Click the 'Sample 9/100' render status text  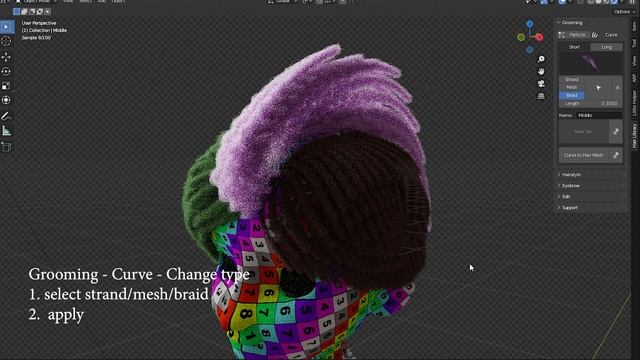36,38
